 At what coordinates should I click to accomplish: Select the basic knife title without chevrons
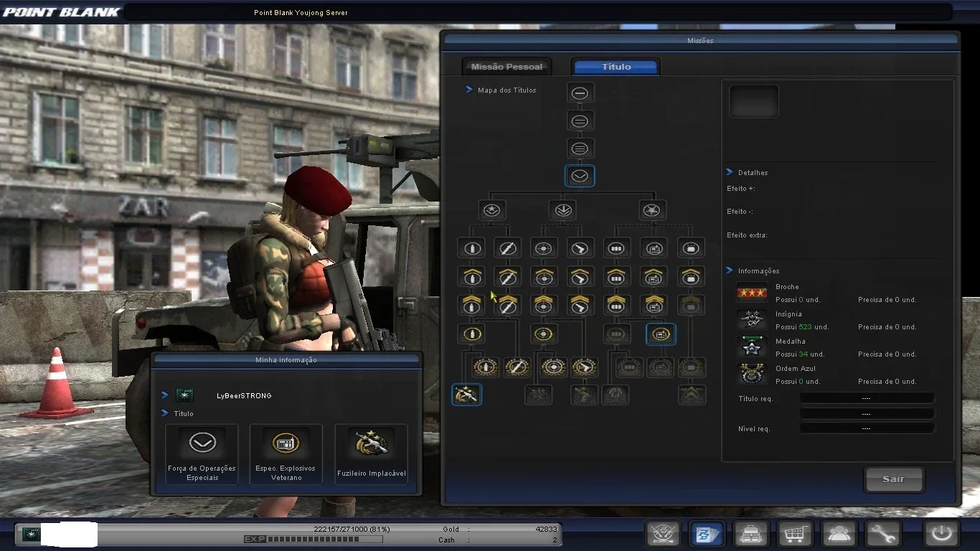(x=507, y=248)
